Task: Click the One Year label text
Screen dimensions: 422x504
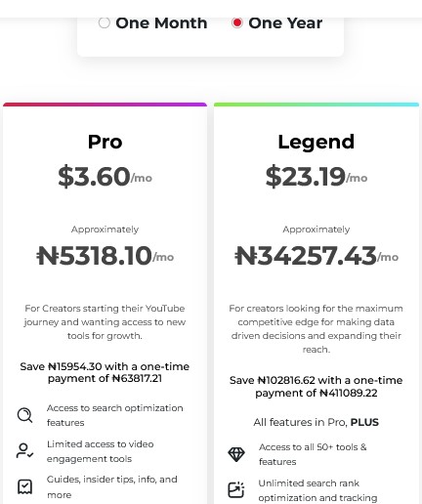Action: [285, 23]
